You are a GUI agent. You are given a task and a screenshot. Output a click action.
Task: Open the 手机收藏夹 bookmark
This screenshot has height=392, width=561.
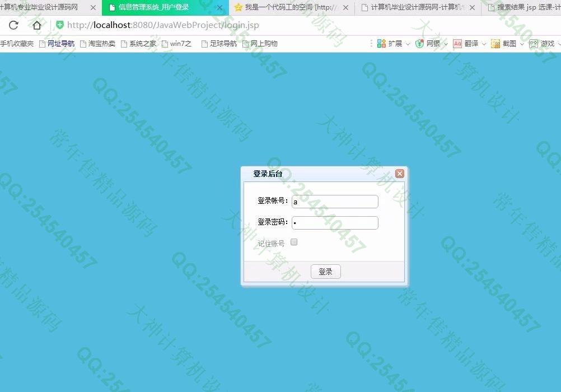pos(17,44)
